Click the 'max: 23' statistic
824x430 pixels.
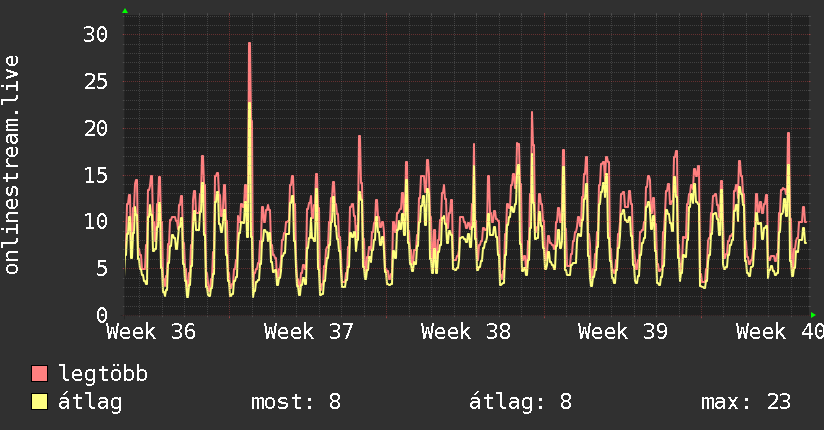point(746,402)
